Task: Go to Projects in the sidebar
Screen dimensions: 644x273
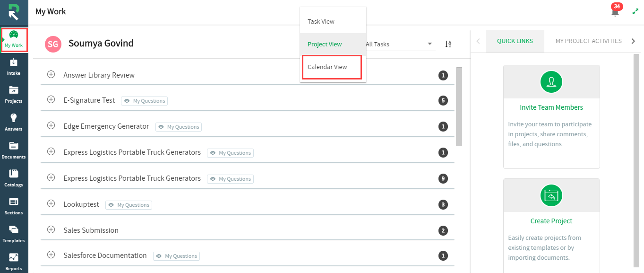Action: point(14,94)
